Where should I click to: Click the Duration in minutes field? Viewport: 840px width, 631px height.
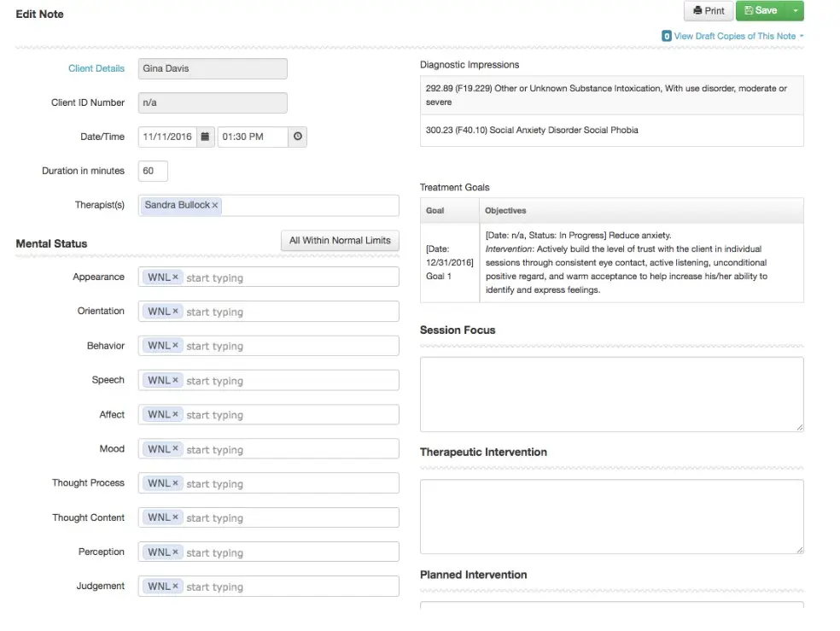coord(152,171)
